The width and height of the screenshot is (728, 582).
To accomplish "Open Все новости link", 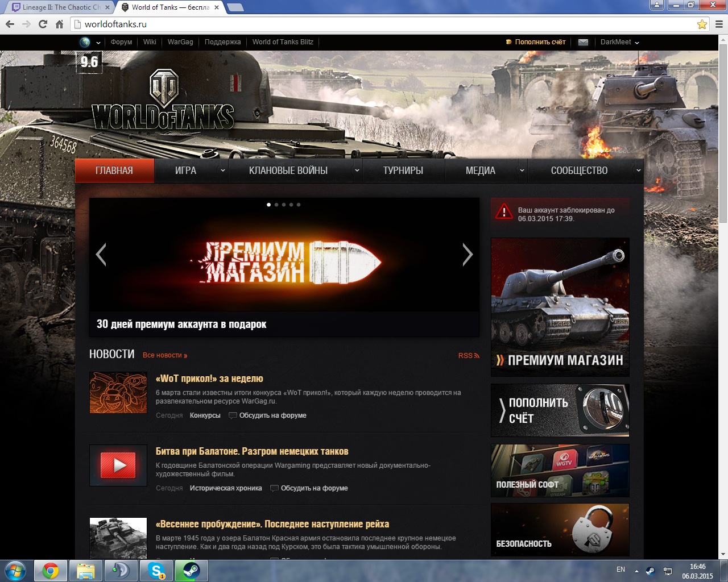I will click(x=165, y=355).
